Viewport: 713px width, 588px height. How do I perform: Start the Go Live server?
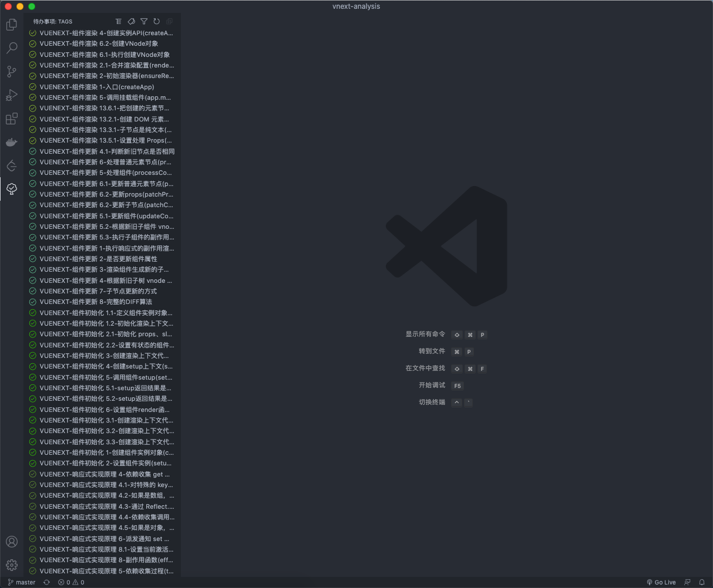pos(661,582)
